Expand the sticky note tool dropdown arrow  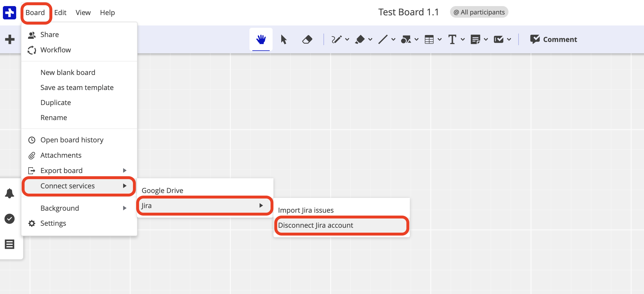486,39
